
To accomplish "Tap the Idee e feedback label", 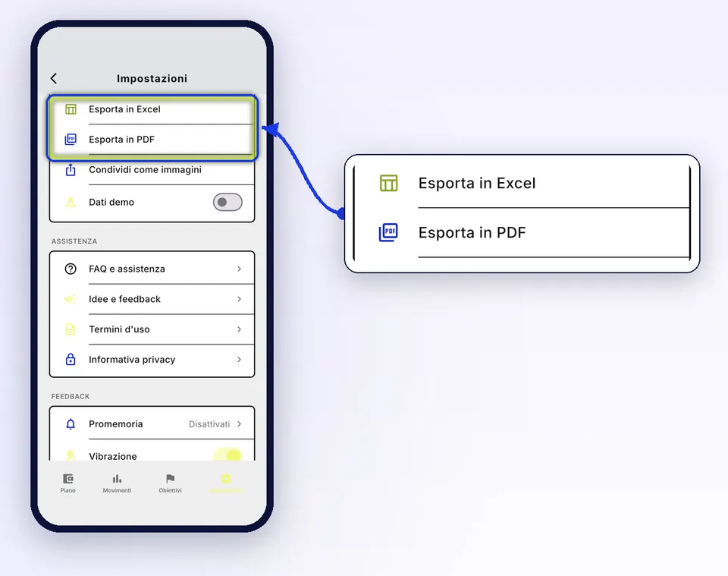I will [125, 299].
